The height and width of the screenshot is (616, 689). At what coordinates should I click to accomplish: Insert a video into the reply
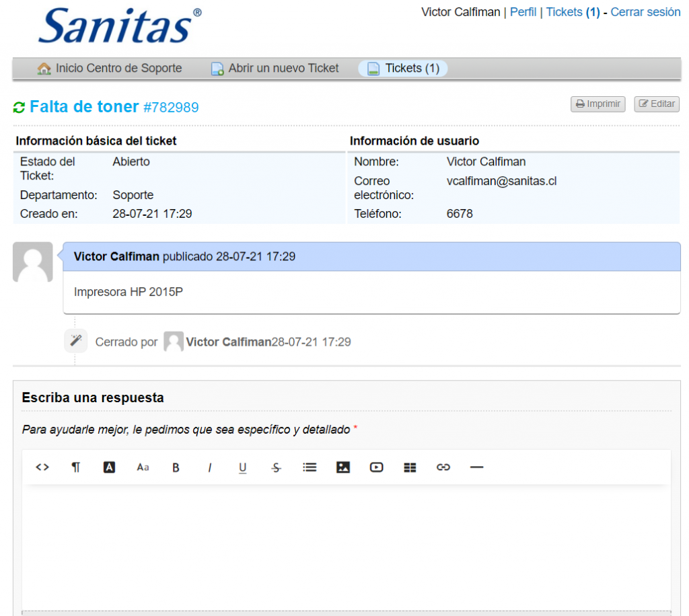(376, 467)
